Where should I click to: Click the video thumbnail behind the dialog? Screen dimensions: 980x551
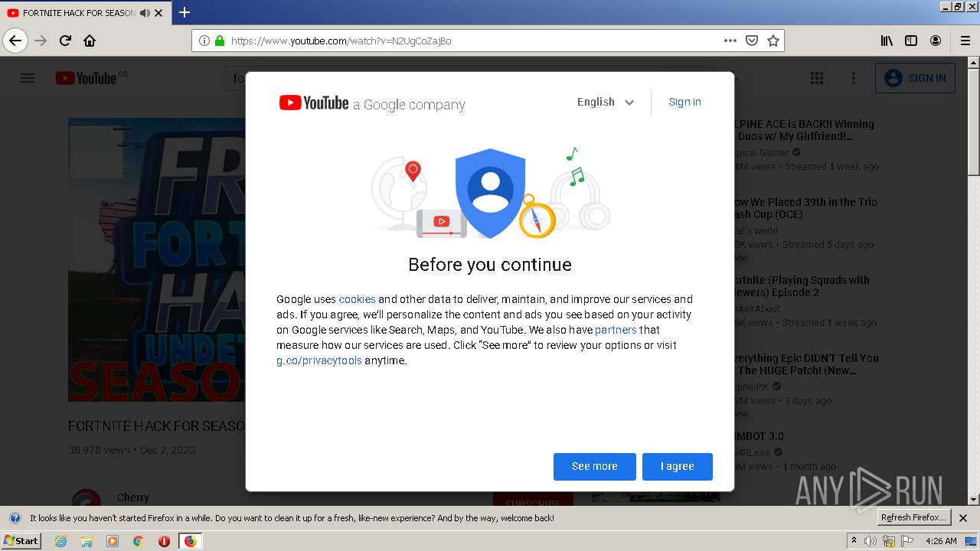[x=156, y=259]
